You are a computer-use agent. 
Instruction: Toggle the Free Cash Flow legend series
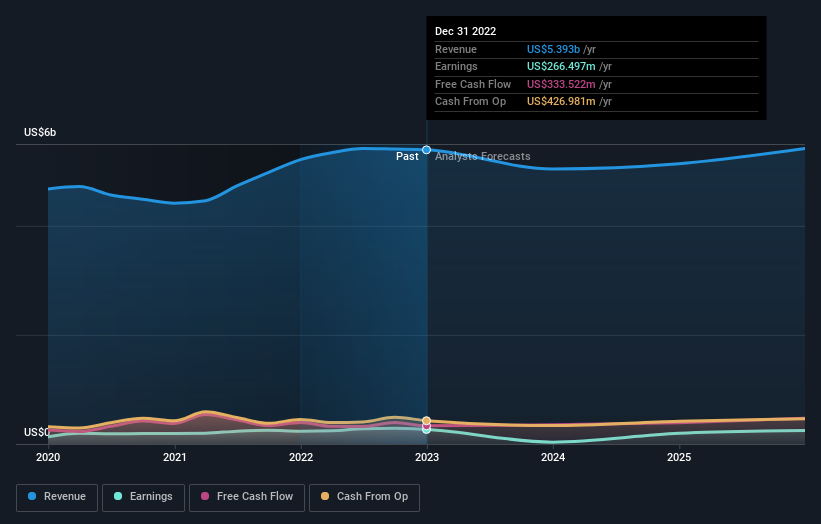(x=247, y=497)
